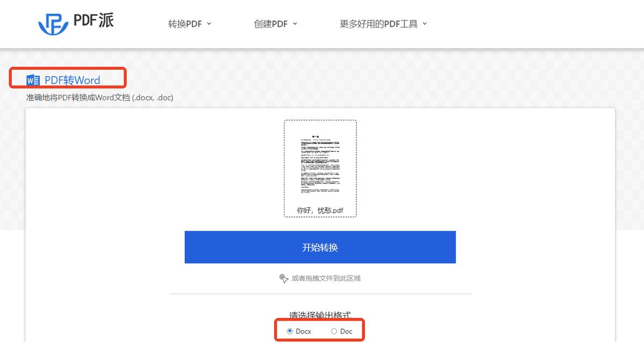
Task: Click the drag-and-drop cursor icon
Action: [x=284, y=278]
